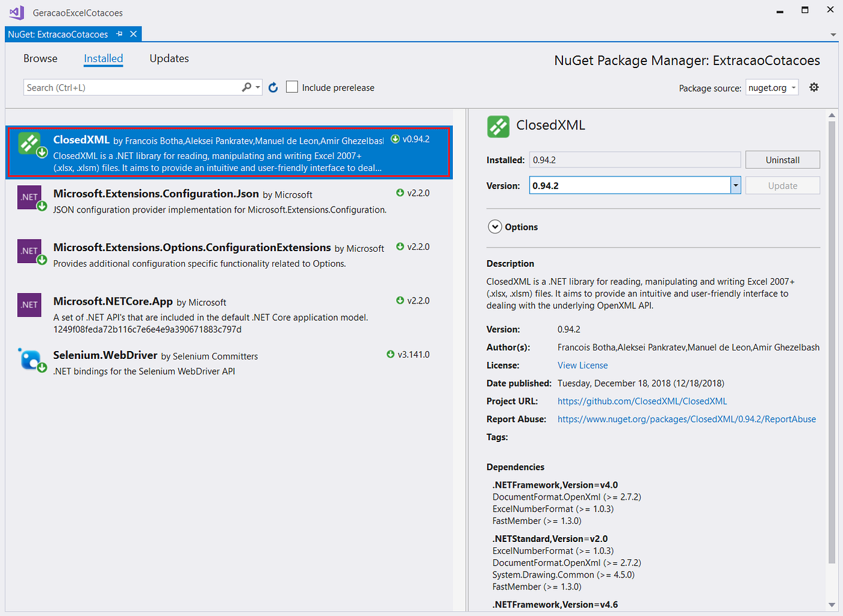Click the NuGet Package Manager: ExtracaoCotacoes title
This screenshot has width=843, height=616.
pos(687,60)
